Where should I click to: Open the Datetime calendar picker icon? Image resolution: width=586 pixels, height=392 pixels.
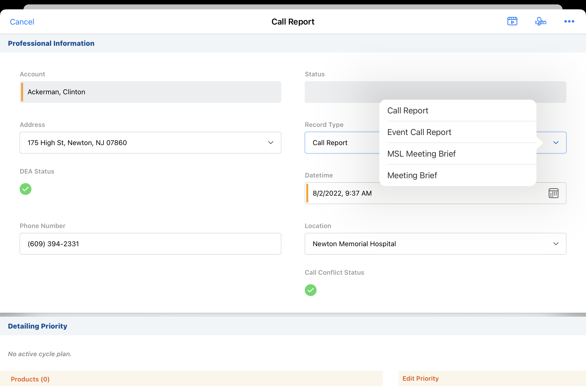(x=553, y=193)
